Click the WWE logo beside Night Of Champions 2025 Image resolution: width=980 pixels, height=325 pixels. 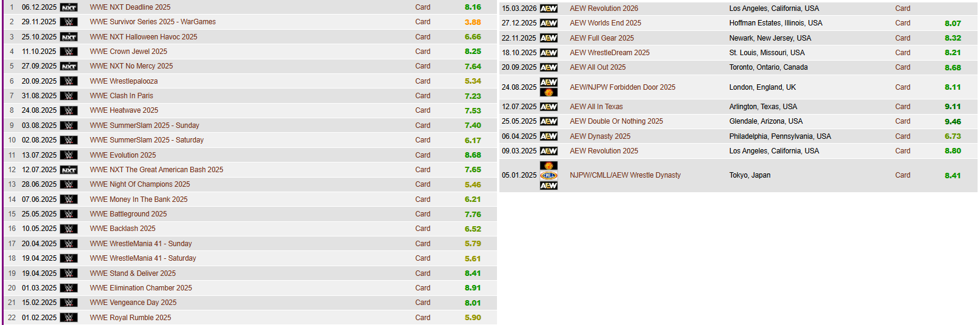click(69, 184)
